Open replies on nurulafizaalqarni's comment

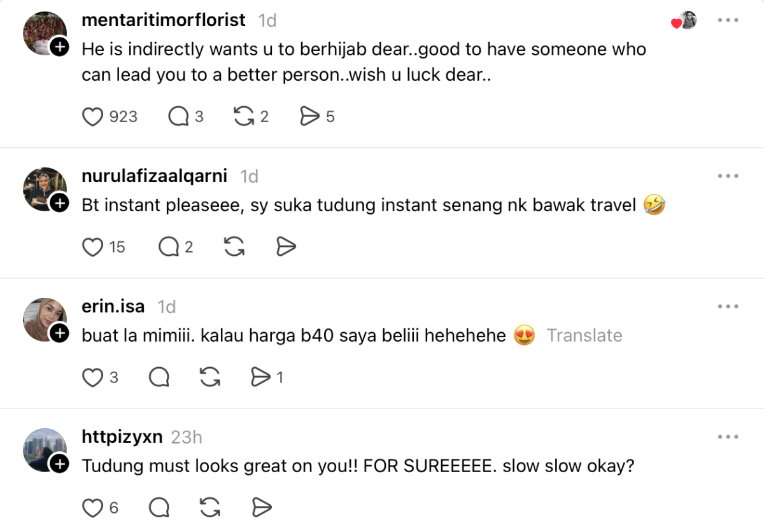[x=169, y=247]
